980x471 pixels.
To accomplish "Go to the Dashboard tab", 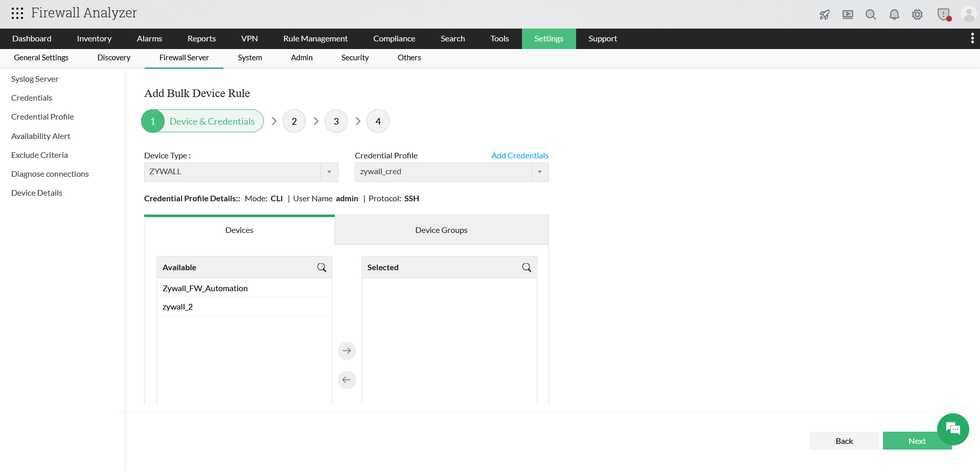I will pos(32,39).
